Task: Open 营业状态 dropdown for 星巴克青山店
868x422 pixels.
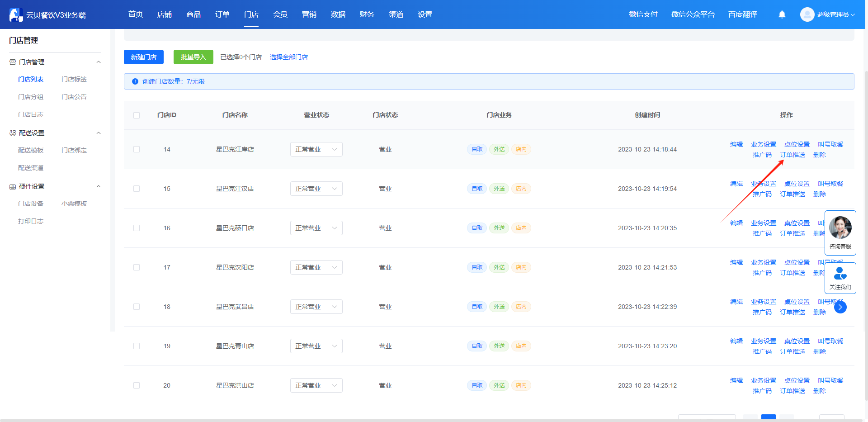Action: [316, 346]
